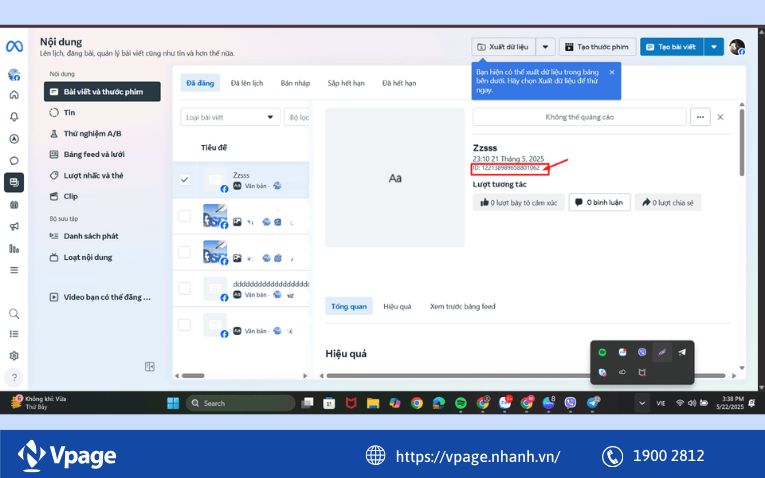The width and height of the screenshot is (765, 478).
Task: Click the Không thể quảng cáo button
Action: click(580, 117)
